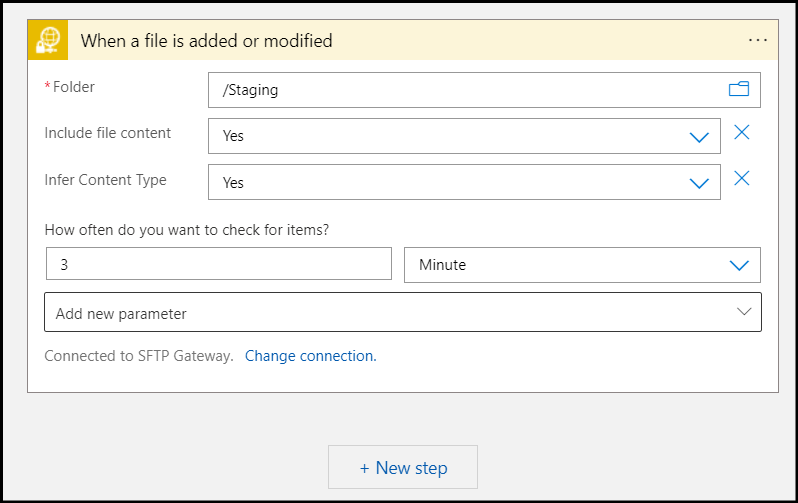
Task: Remove the Infer Content Type parameter
Action: click(x=742, y=178)
